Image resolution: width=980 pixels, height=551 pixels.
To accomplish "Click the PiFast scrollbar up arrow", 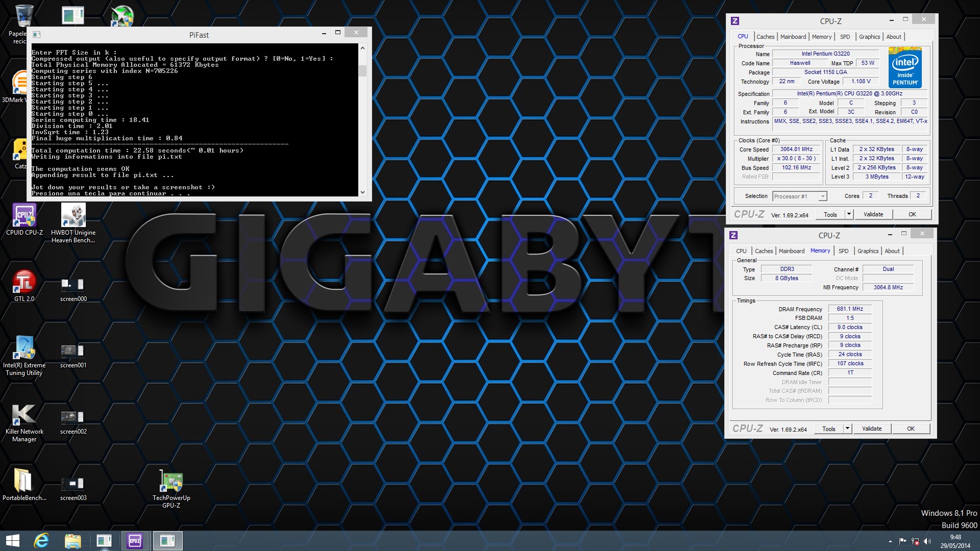I will (x=362, y=48).
